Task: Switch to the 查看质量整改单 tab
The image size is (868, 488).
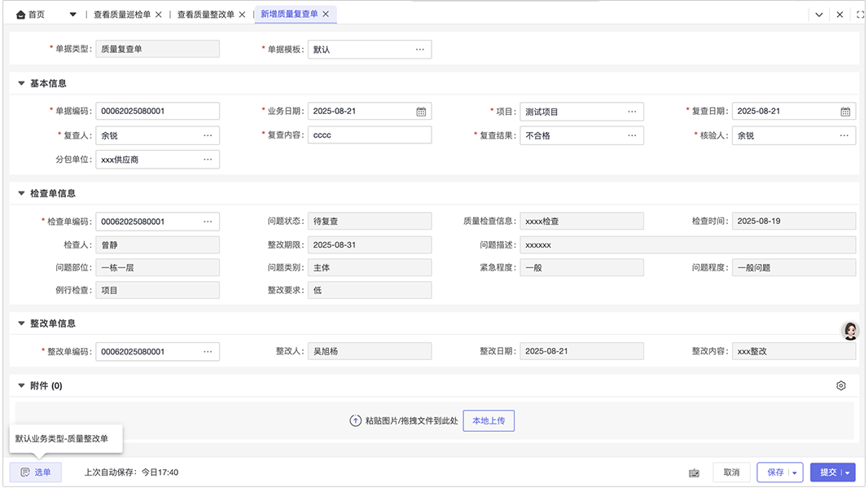Action: [205, 15]
